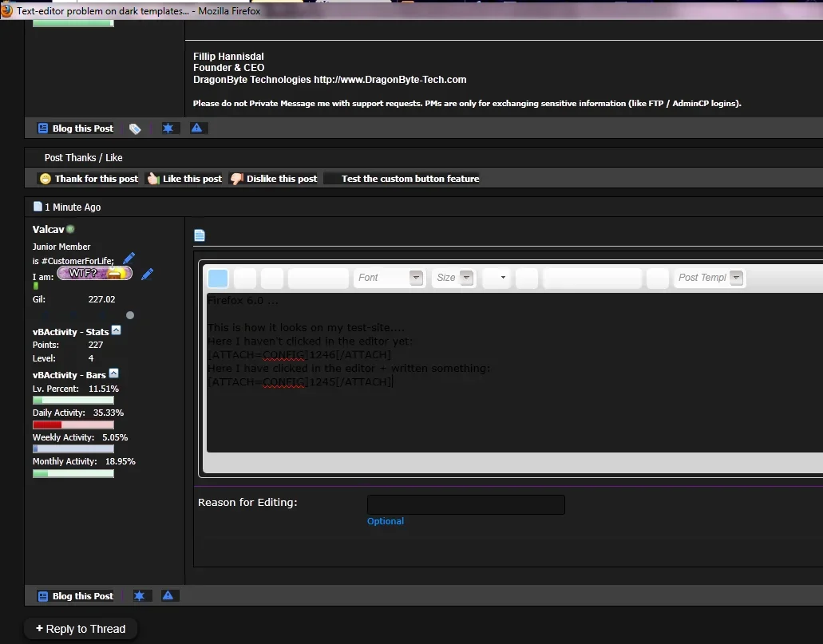Click the highlighted blue first editor toolbar button

(x=218, y=278)
